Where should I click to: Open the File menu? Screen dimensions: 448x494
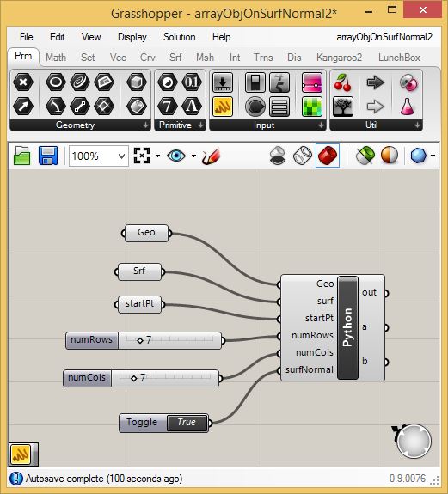coord(26,37)
